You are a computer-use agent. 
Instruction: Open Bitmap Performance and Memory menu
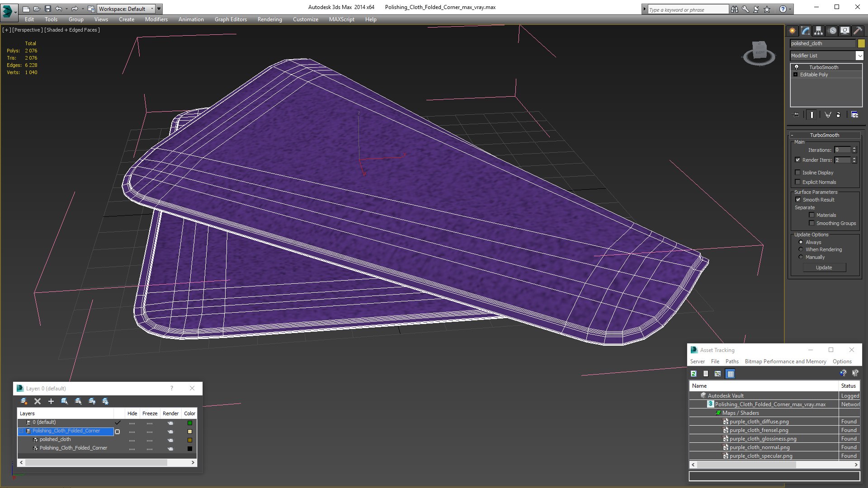pyautogui.click(x=785, y=361)
